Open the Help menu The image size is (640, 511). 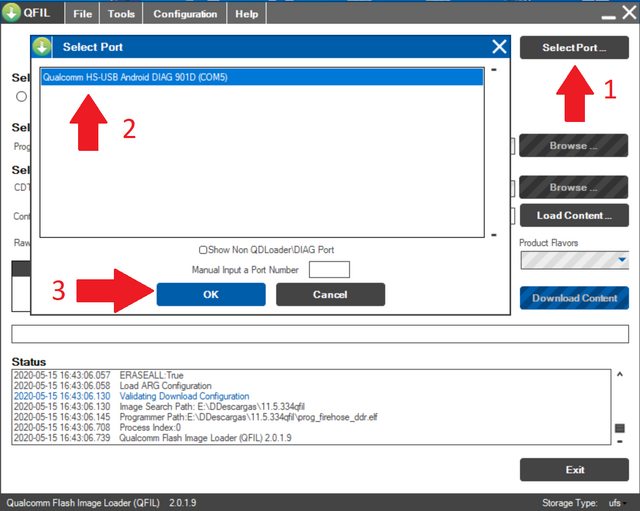click(247, 14)
